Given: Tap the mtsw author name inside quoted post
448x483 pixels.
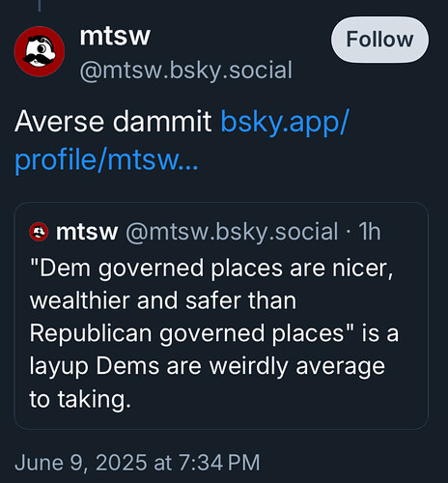Looking at the screenshot, I should (x=87, y=232).
